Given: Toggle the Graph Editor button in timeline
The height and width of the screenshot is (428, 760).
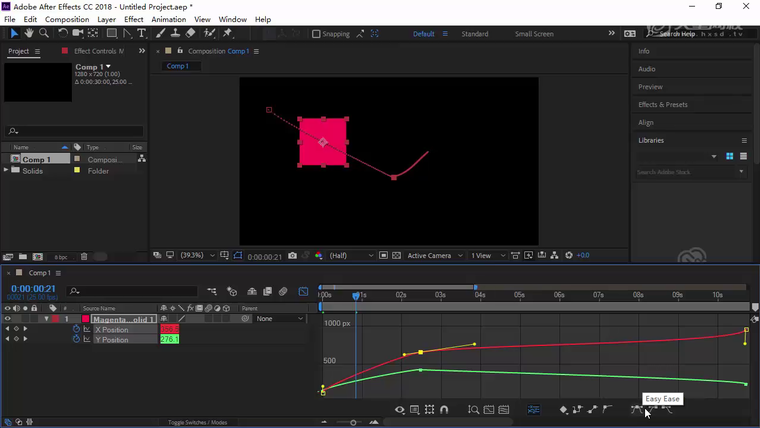Looking at the screenshot, I should [x=304, y=292].
